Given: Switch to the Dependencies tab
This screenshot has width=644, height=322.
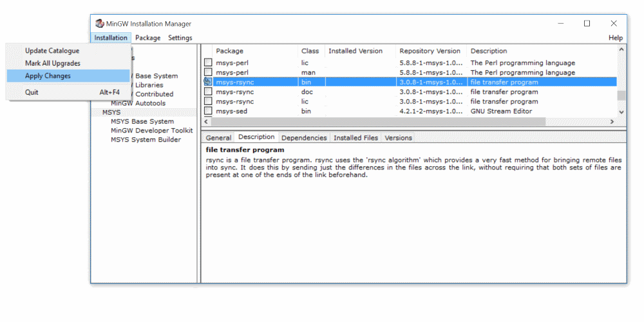Looking at the screenshot, I should point(305,138).
